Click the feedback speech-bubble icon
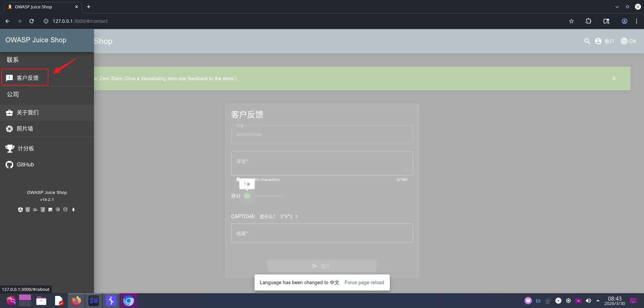Screen dimensions: 644x308 (x=9, y=78)
